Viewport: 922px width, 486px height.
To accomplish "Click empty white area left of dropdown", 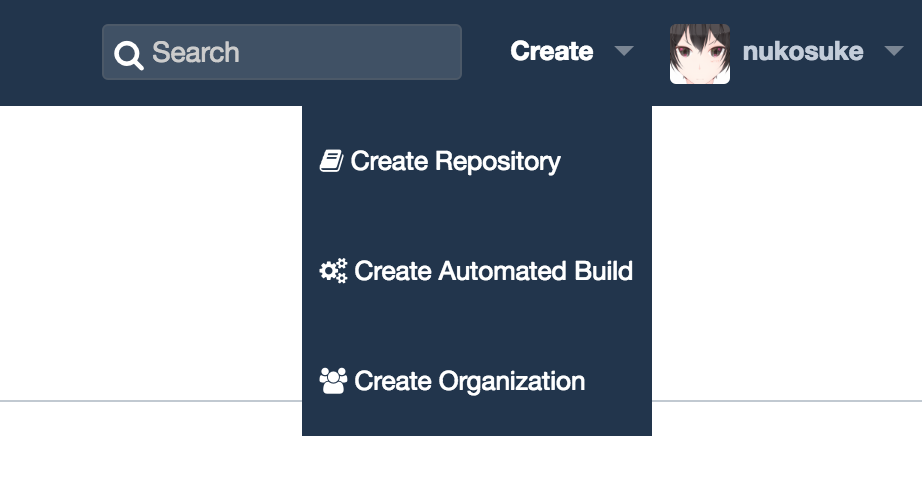I will tap(151, 253).
